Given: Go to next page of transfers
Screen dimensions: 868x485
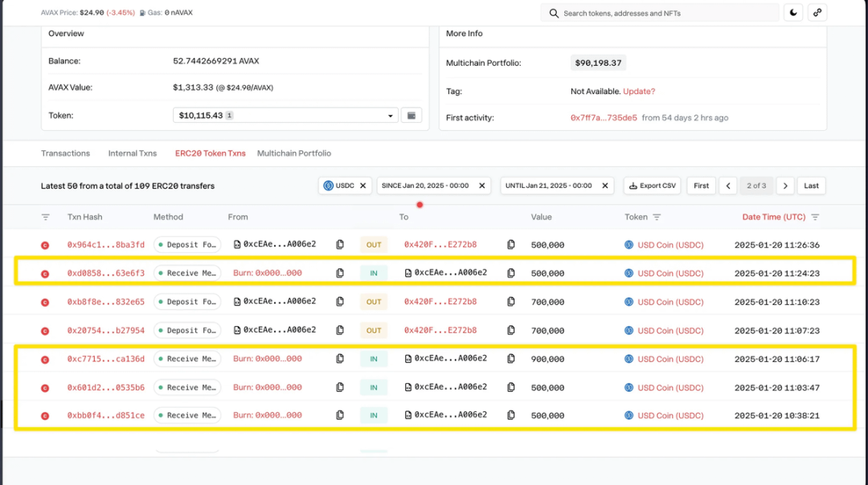Looking at the screenshot, I should point(785,185).
